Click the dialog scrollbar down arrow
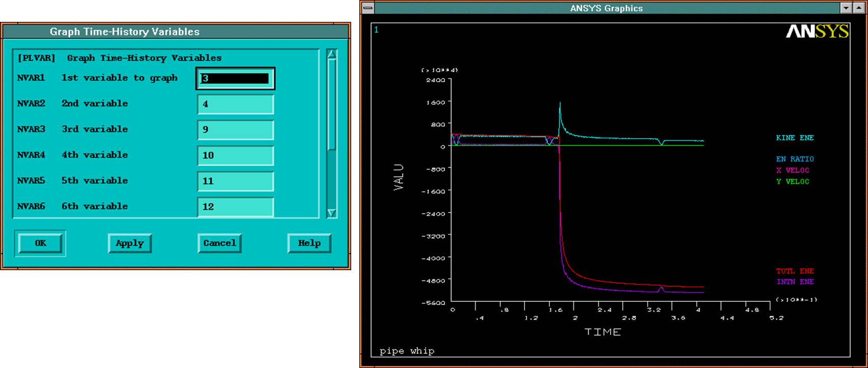This screenshot has width=868, height=368. [332, 213]
